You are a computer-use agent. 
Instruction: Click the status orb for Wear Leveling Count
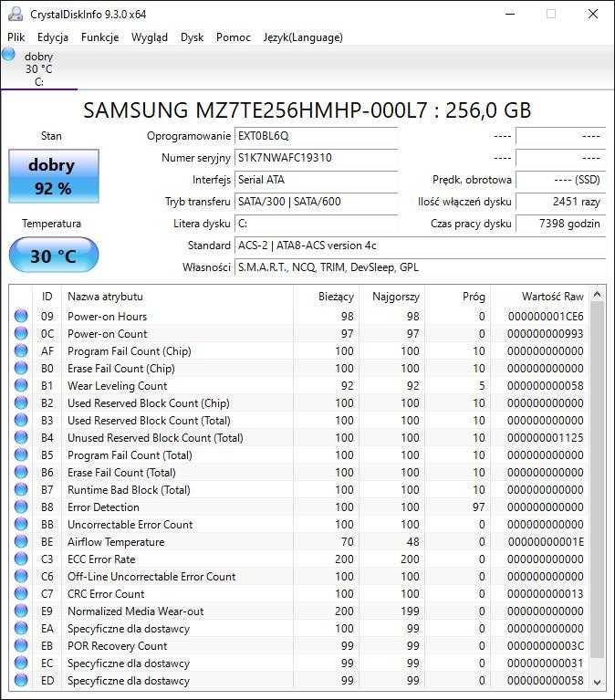(x=21, y=385)
